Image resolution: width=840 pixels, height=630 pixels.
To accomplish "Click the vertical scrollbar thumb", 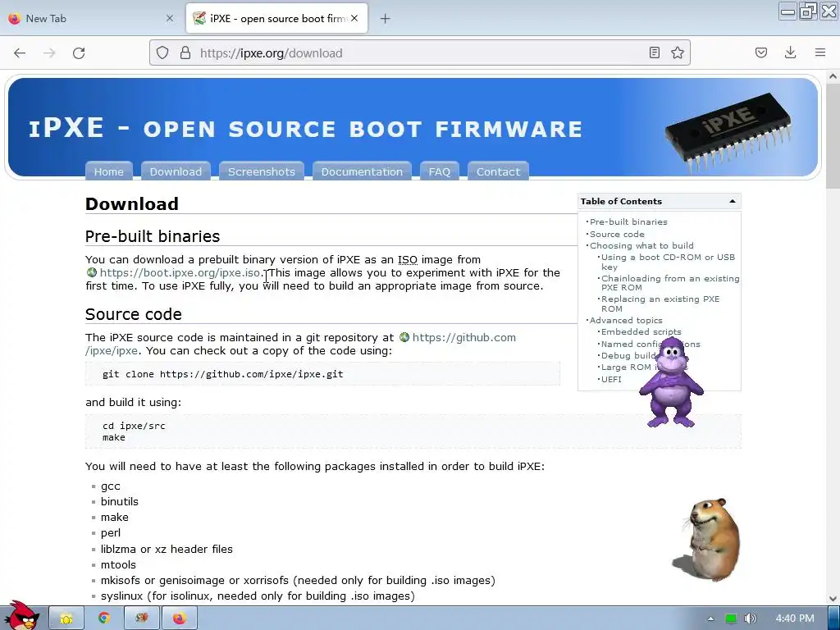I will (x=833, y=137).
